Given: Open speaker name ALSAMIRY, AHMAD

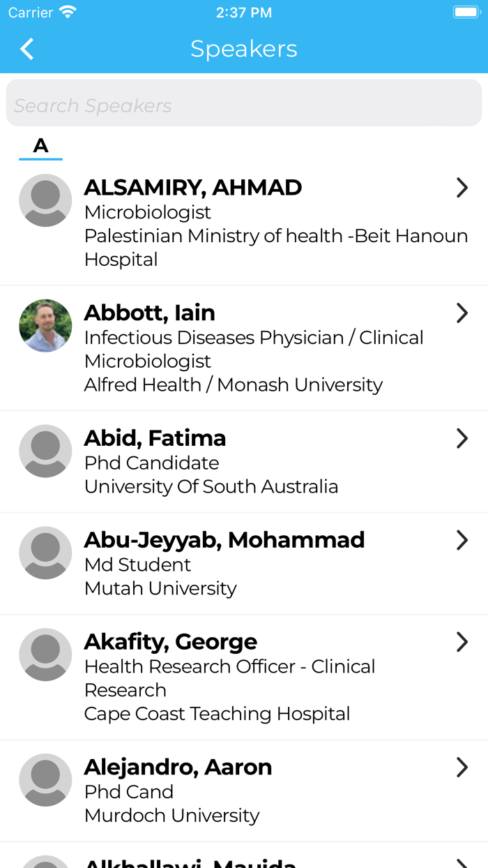Looking at the screenshot, I should pyautogui.click(x=193, y=188).
